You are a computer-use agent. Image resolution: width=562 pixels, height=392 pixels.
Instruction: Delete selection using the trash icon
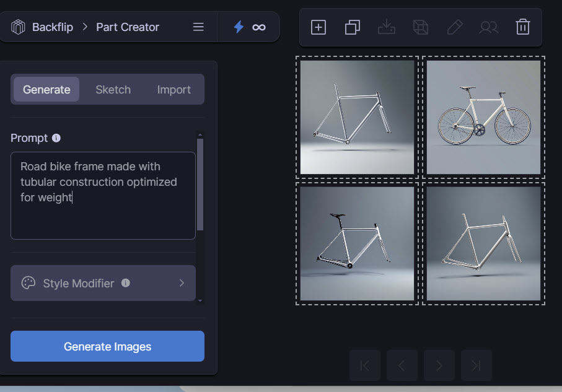click(x=522, y=27)
